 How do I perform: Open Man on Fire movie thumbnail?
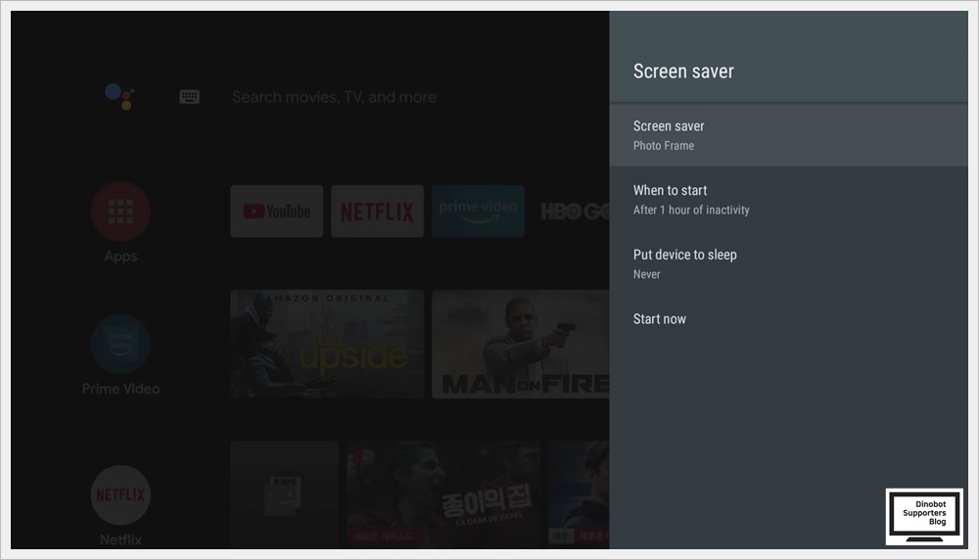point(521,344)
